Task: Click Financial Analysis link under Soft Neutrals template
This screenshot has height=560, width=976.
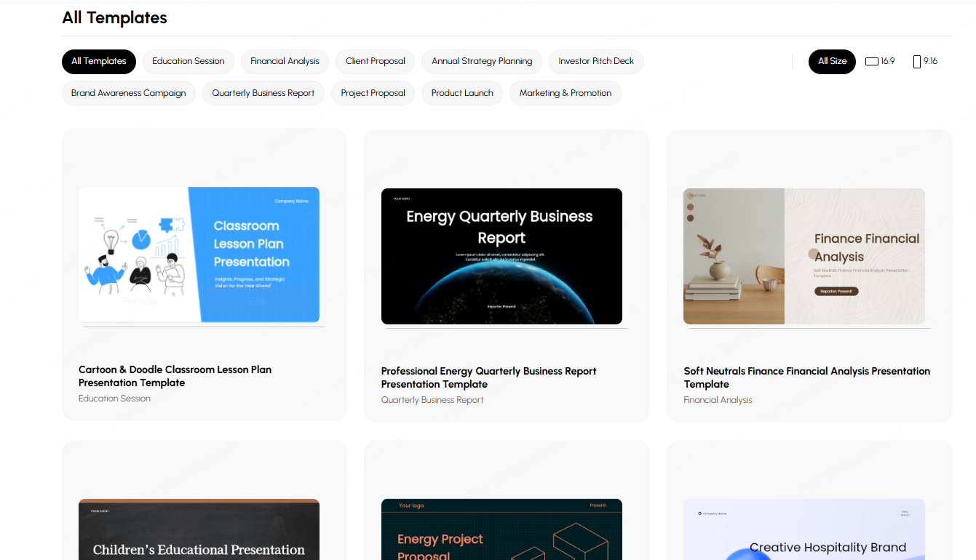Action: pyautogui.click(x=718, y=400)
